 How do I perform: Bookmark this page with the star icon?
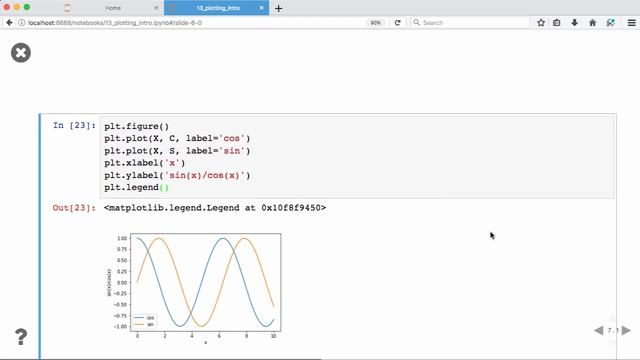(541, 23)
